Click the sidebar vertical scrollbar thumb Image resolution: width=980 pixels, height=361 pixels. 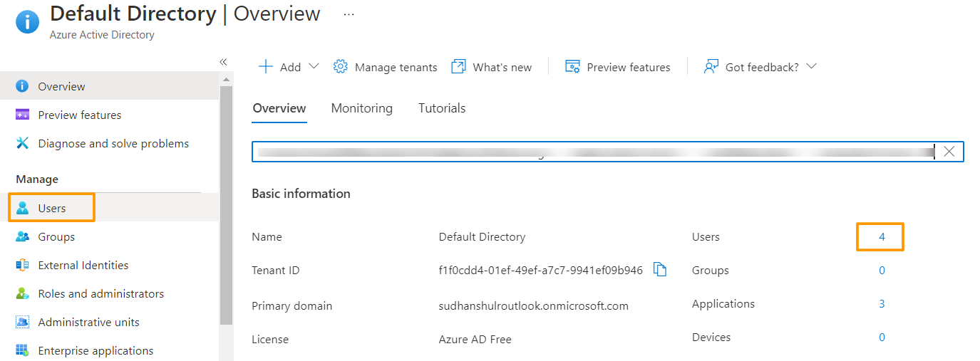pos(227,205)
